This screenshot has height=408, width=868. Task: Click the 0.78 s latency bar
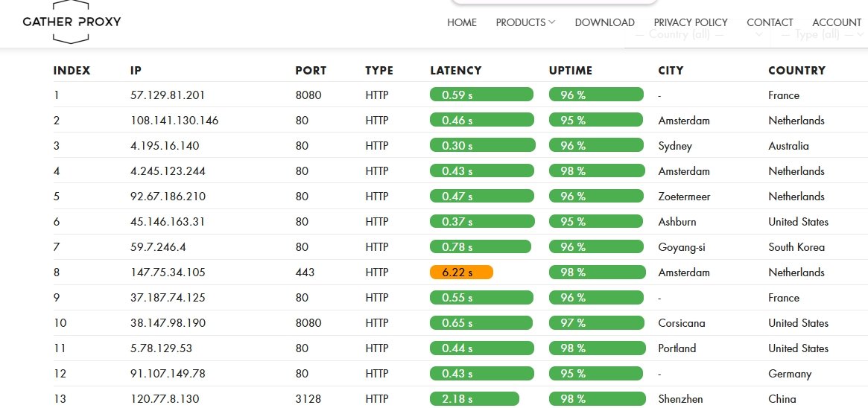480,246
